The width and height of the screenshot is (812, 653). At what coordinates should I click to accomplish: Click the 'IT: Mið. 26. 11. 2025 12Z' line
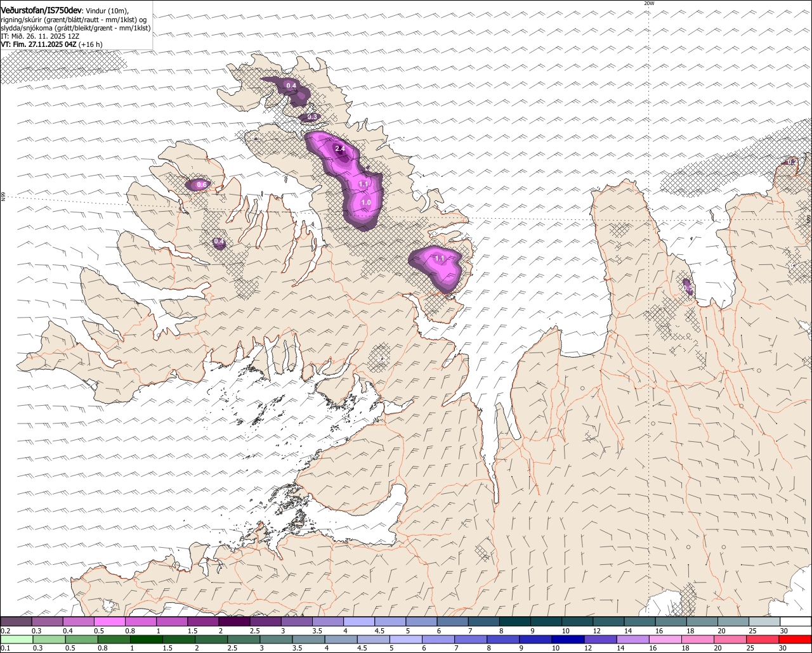point(40,36)
